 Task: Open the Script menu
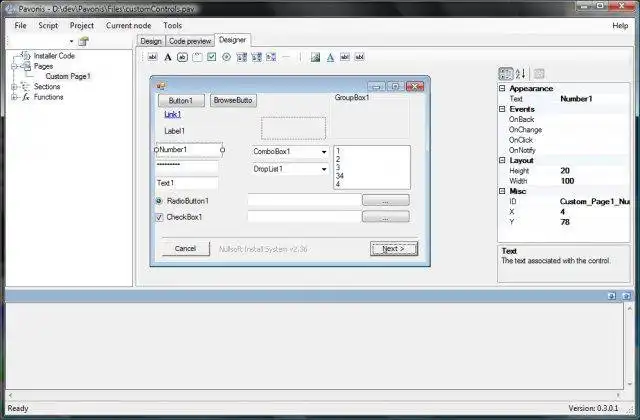coord(48,25)
